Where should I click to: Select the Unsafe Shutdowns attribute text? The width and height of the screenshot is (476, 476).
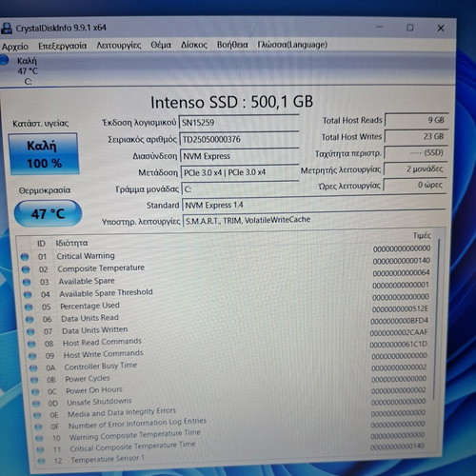pos(99,402)
